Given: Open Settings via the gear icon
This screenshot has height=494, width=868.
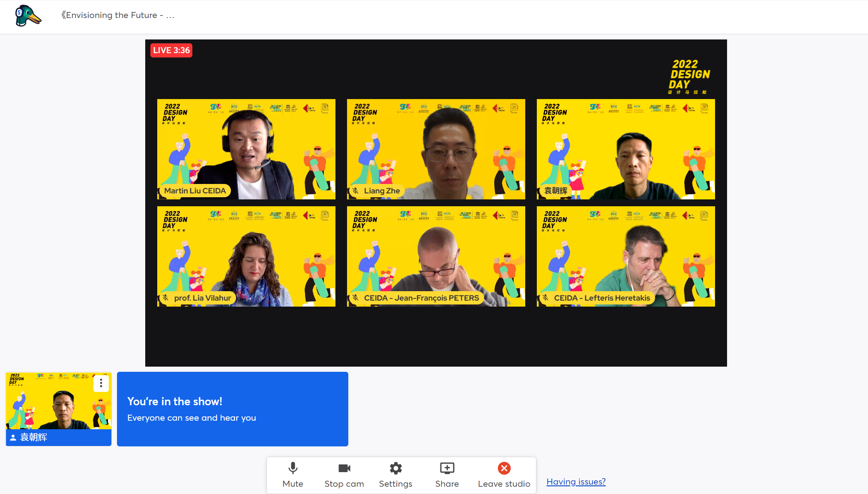Looking at the screenshot, I should (x=395, y=468).
